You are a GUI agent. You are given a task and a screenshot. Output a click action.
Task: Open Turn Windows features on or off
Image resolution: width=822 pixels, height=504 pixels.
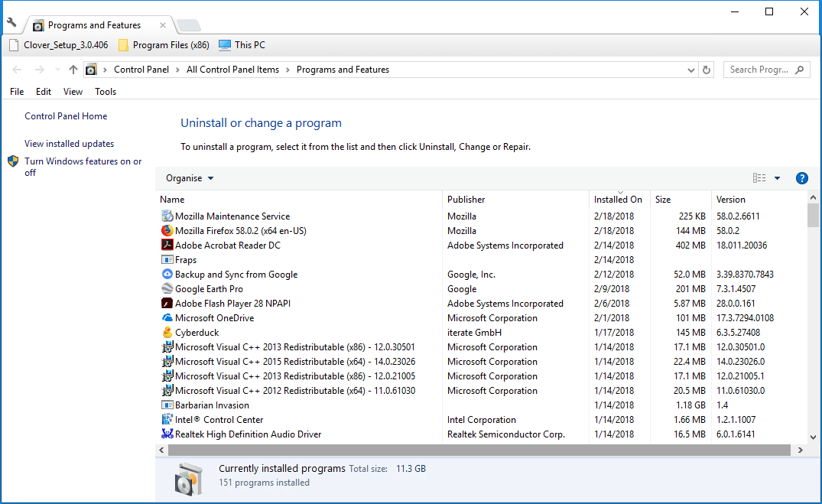(83, 167)
